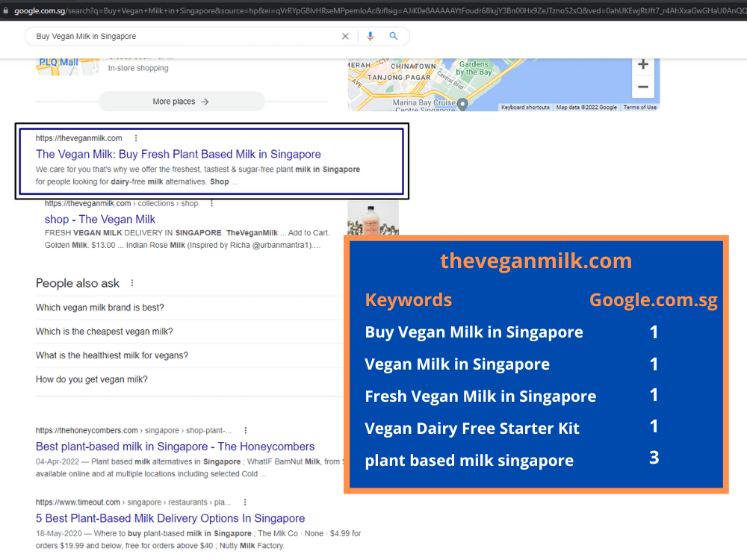The width and height of the screenshot is (747, 560).
Task: Click the blue magnifier search icon
Action: click(x=394, y=36)
